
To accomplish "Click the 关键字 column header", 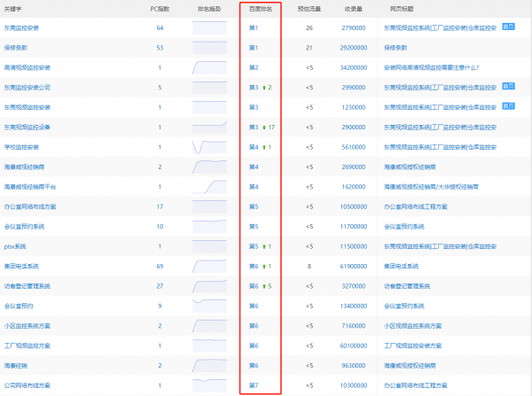I will pos(15,8).
